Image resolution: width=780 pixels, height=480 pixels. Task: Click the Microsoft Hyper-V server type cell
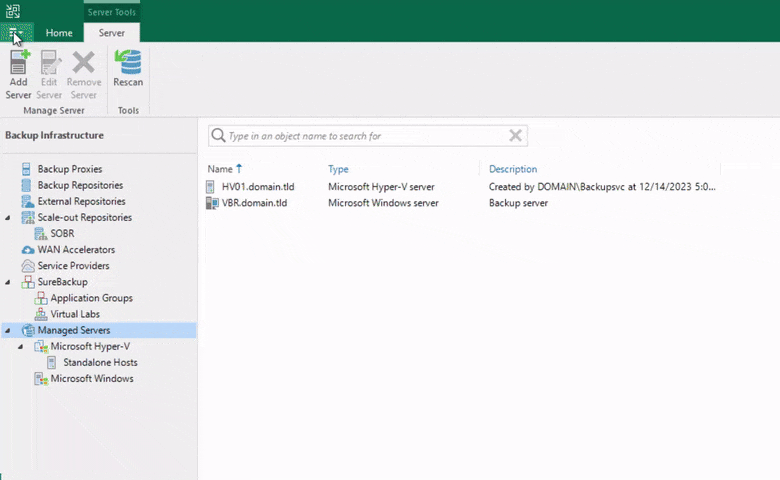pyautogui.click(x=381, y=187)
